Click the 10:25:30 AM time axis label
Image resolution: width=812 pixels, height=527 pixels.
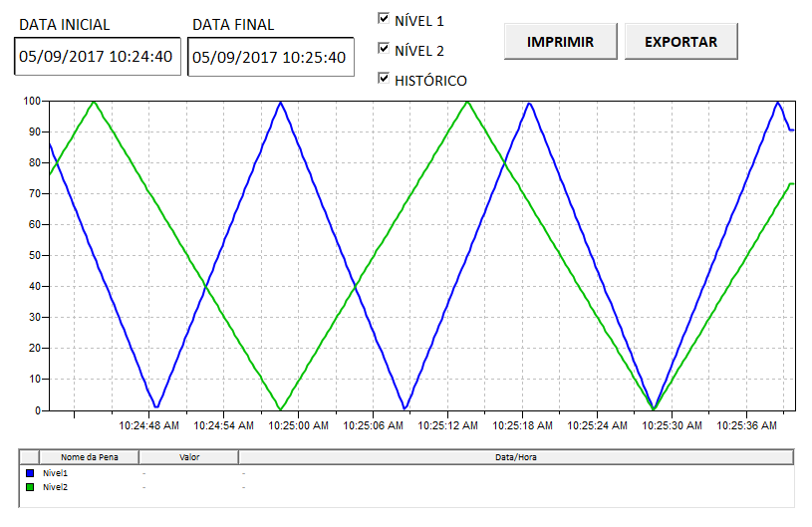point(672,425)
